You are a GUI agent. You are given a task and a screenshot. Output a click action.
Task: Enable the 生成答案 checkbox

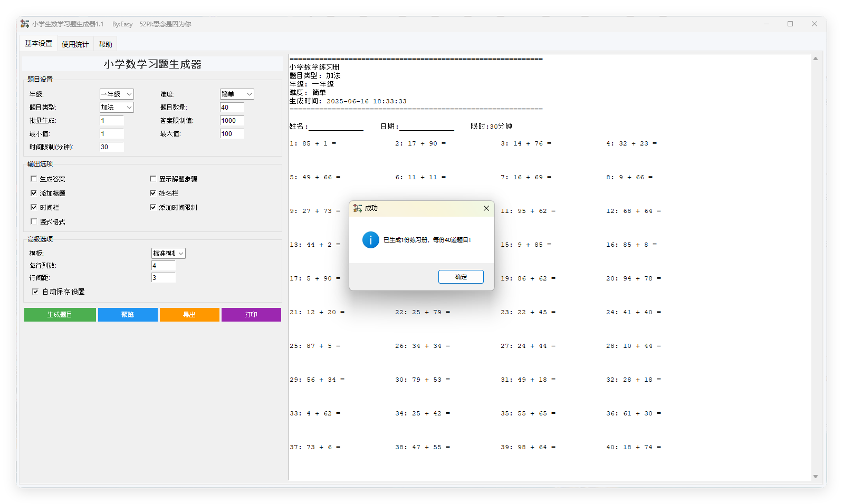[34, 179]
